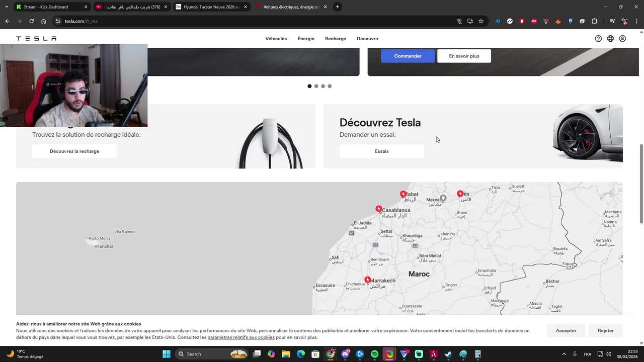Open Énergie menu
This screenshot has width=644, height=362.
click(x=306, y=39)
